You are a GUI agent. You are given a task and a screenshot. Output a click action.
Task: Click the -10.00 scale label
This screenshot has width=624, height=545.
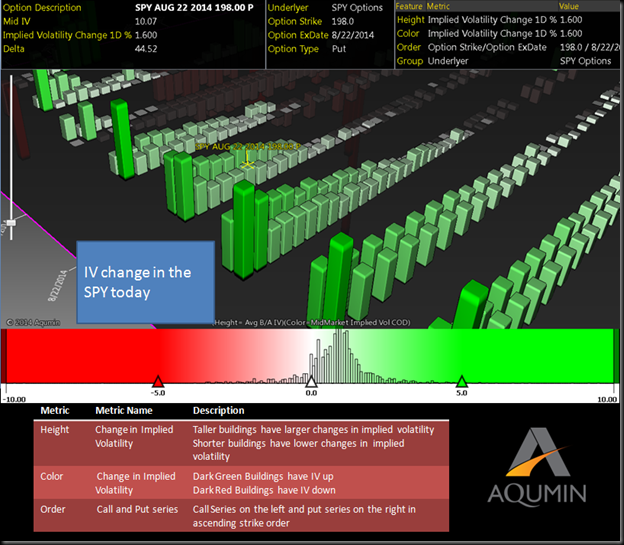click(15, 399)
